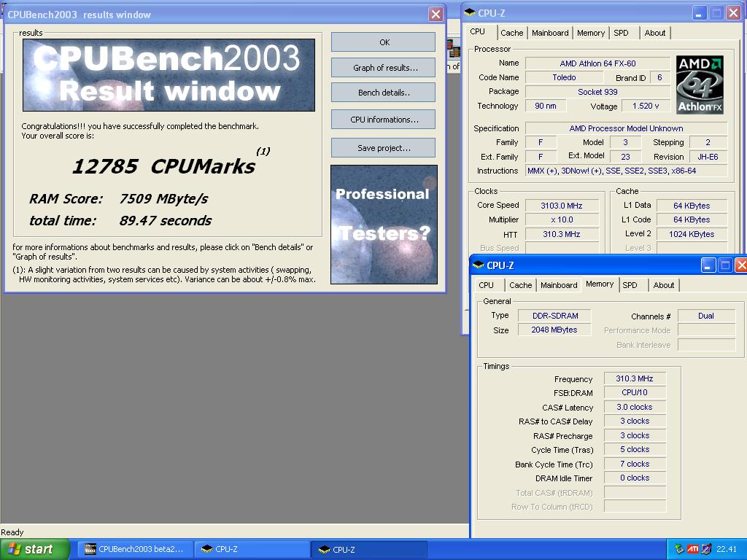Click the L1 Code value 64 KBytes

[x=692, y=219]
